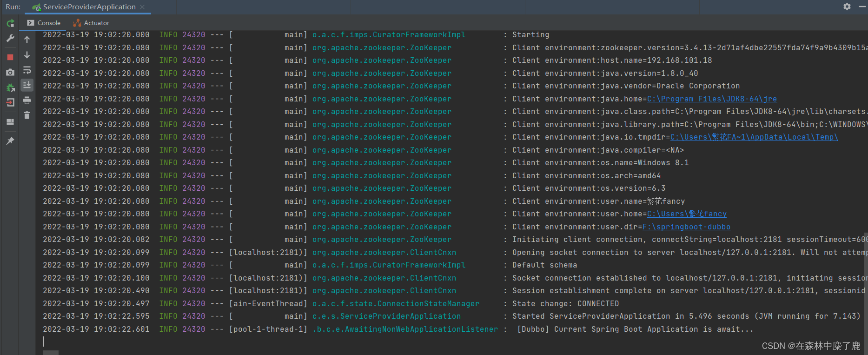The image size is (868, 355).
Task: Open the C:\Program Files\JDK8-64\jre link
Action: [x=712, y=99]
